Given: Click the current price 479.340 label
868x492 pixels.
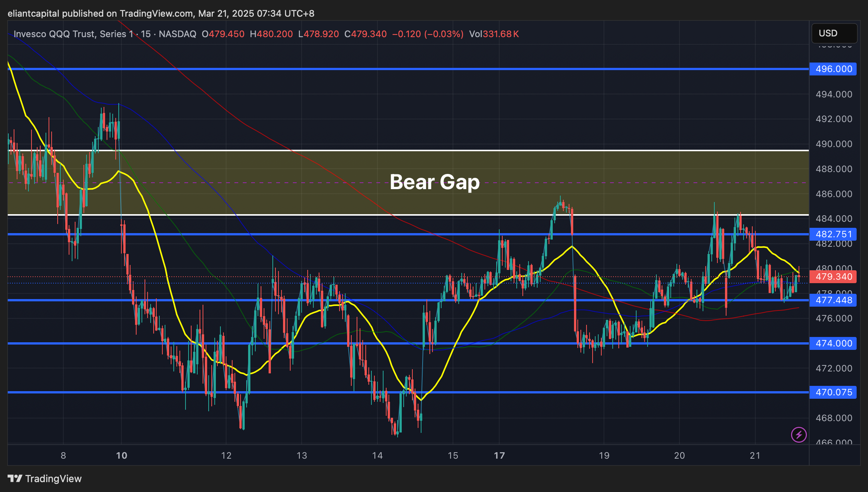Looking at the screenshot, I should 833,277.
